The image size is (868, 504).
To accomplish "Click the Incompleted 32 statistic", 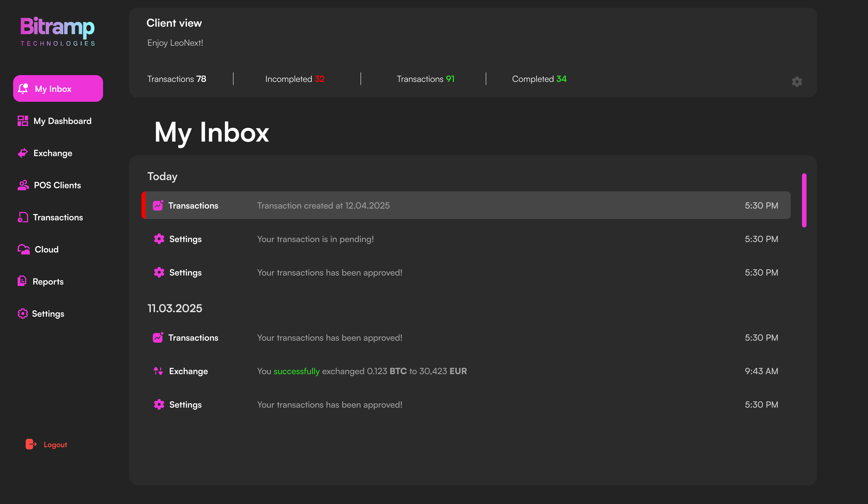I will [295, 79].
